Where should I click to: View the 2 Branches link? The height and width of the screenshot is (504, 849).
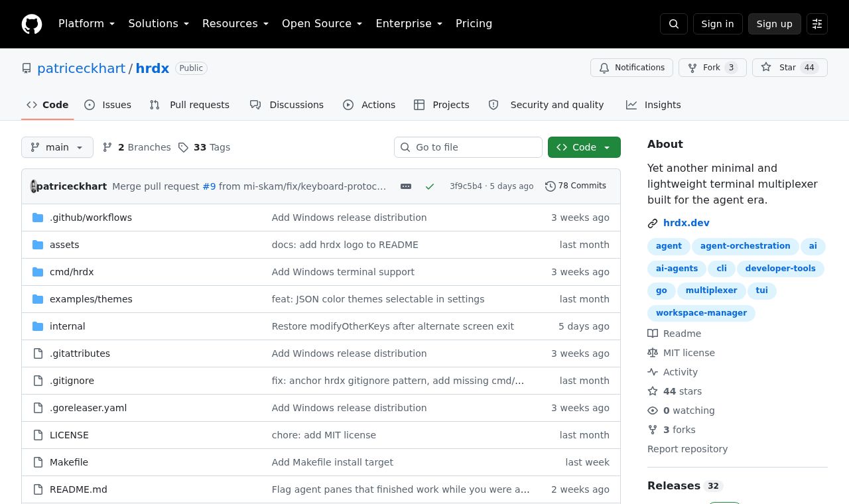(137, 147)
